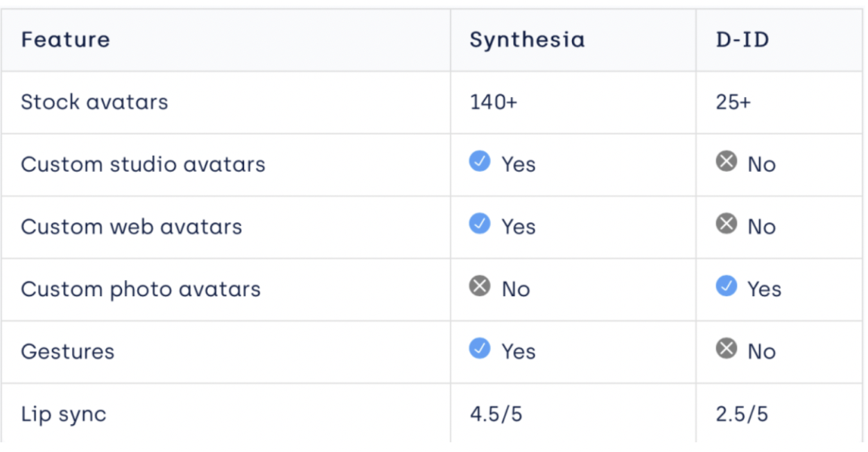Click D-ID's 2.5/5 lip sync score
The width and height of the screenshot is (868, 452).
(x=742, y=415)
